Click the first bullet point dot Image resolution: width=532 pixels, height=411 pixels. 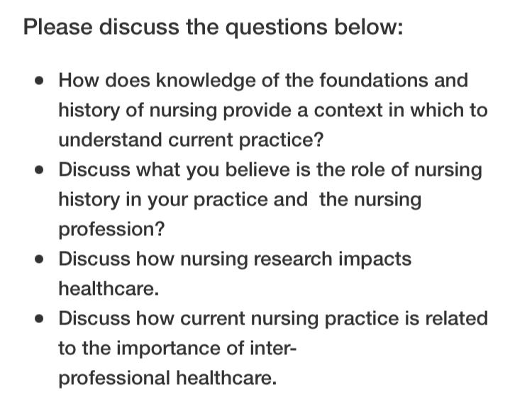coord(39,81)
